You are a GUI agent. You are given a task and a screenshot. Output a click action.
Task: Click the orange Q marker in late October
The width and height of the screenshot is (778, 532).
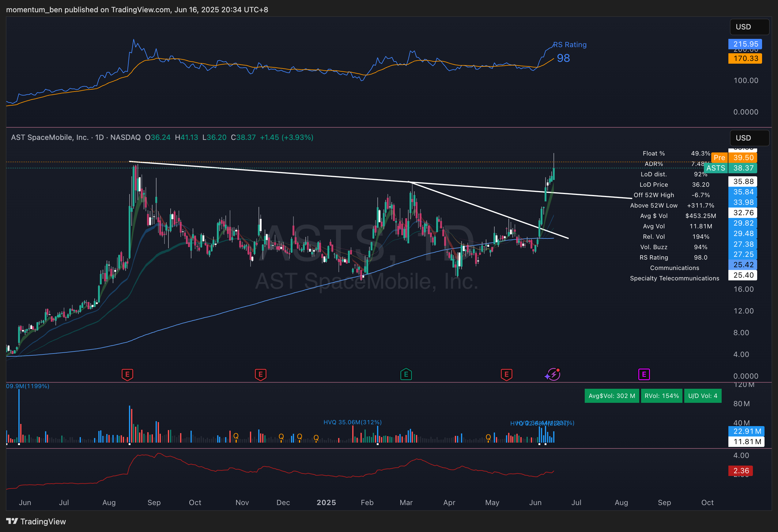(x=236, y=436)
